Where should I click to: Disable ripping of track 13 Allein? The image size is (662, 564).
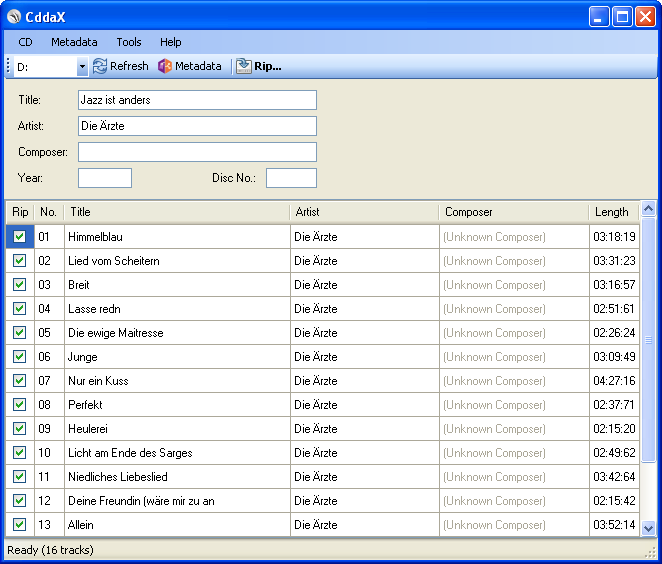pos(19,525)
